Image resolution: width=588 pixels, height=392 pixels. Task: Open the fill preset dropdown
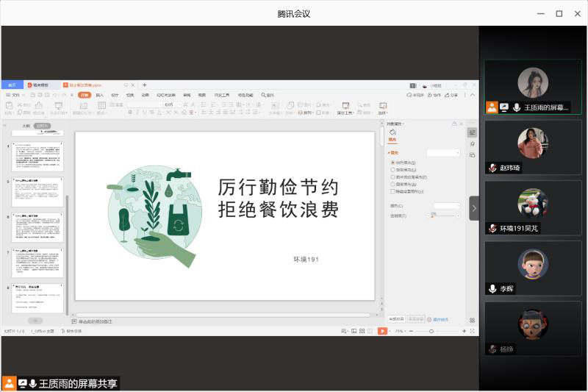tap(444, 152)
